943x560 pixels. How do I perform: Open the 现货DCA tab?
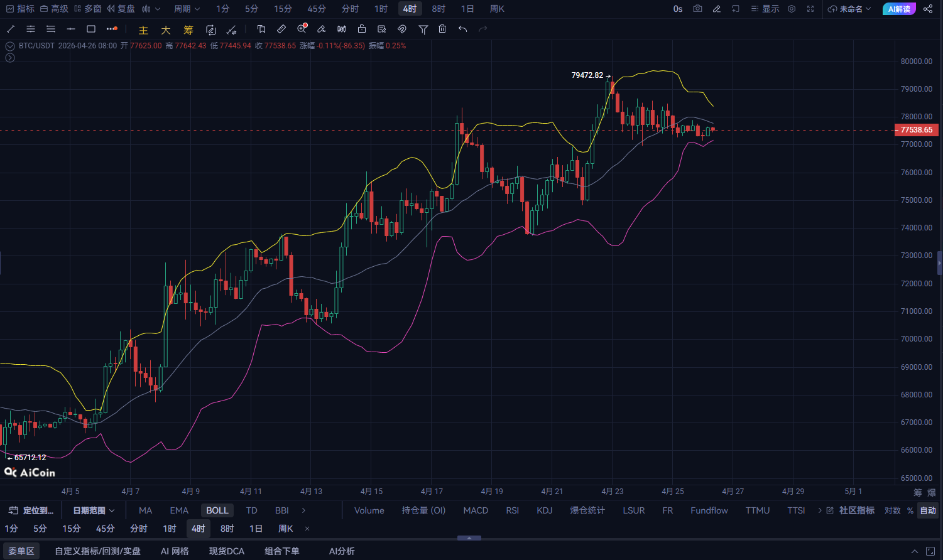pos(227,551)
